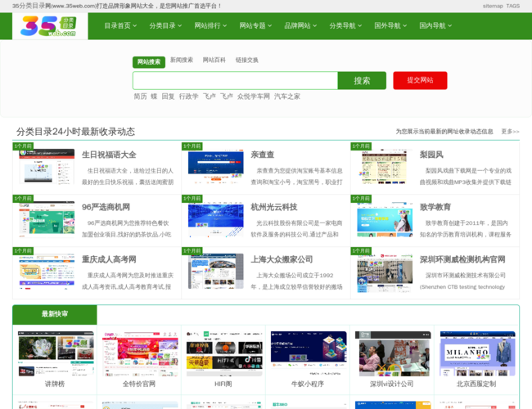Open the 上海大众搬家公司 title link
Screen dimensions: 532x409
coord(282,259)
